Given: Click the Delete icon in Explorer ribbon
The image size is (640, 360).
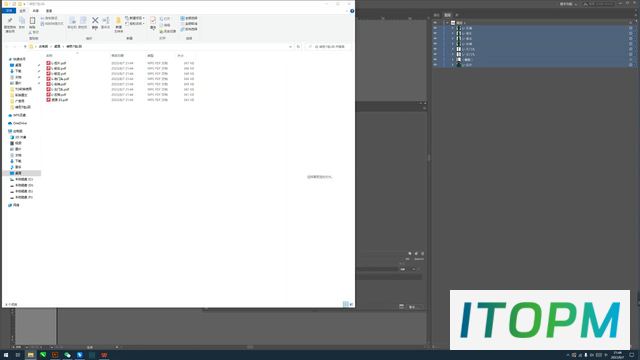Looking at the screenshot, I should click(x=95, y=22).
